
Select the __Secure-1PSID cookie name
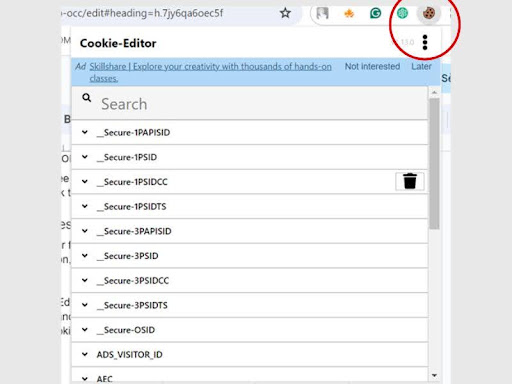(127, 157)
